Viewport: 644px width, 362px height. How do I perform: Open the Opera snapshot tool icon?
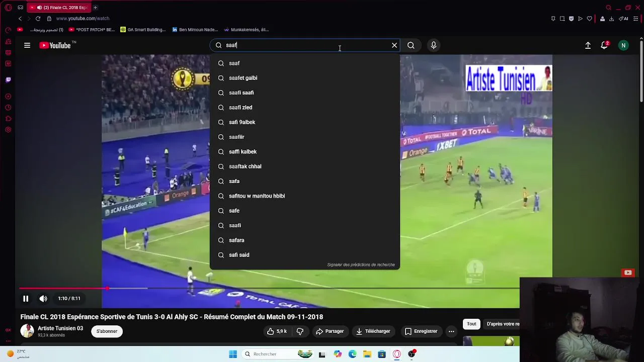click(562, 19)
